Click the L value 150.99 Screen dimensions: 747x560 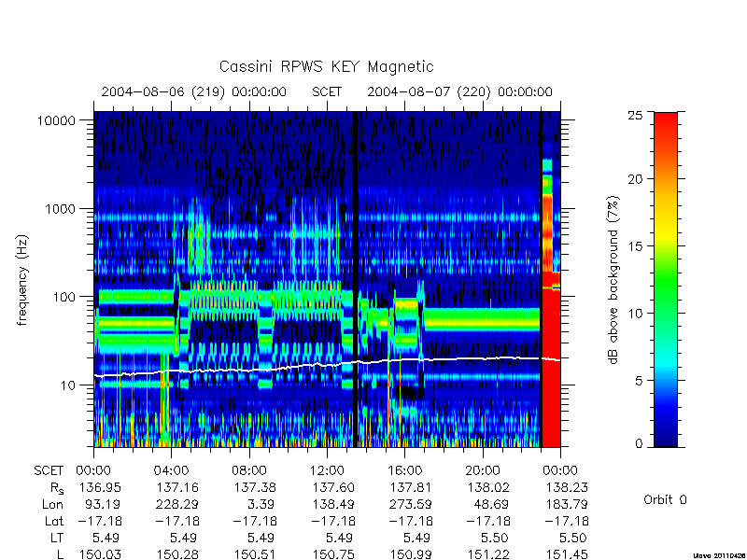[411, 554]
